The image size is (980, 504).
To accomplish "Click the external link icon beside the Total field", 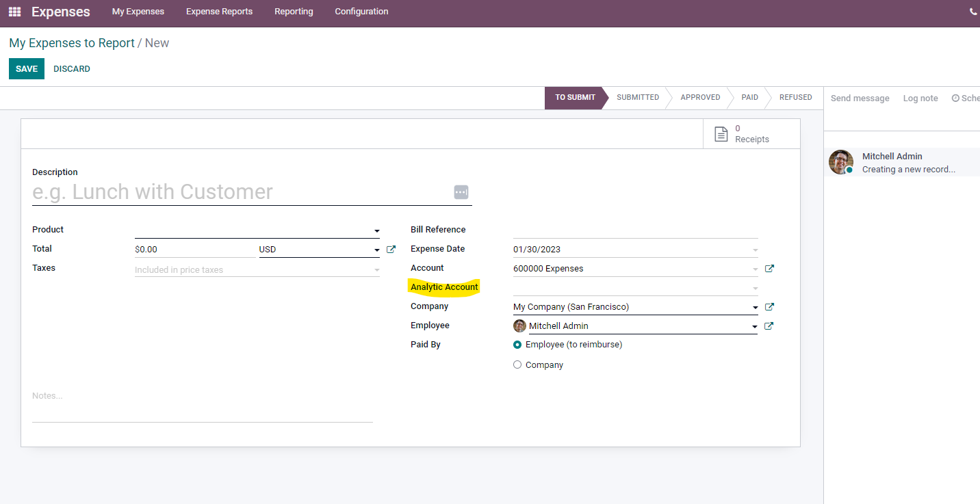I will 391,249.
